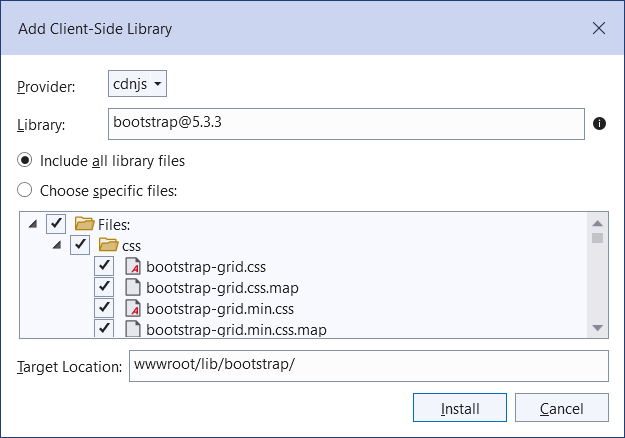Screen dimensions: 625x438
Task: Toggle the Files root checkbox
Action: (56, 224)
